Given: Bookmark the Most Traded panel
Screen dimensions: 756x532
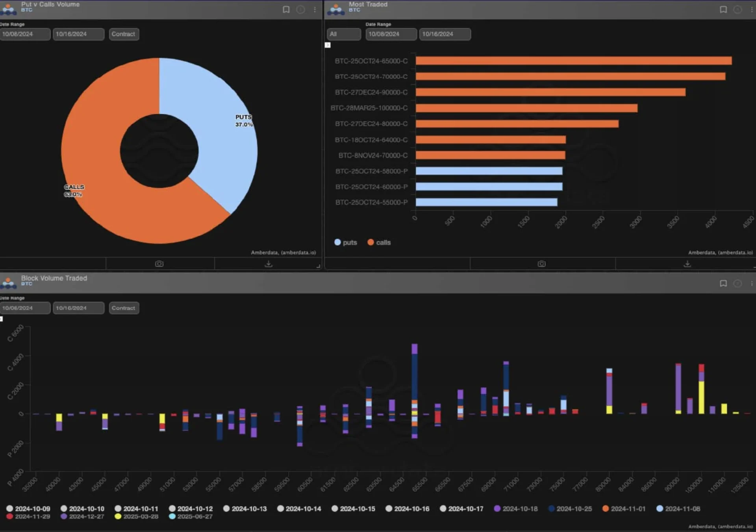Looking at the screenshot, I should coord(723,9).
